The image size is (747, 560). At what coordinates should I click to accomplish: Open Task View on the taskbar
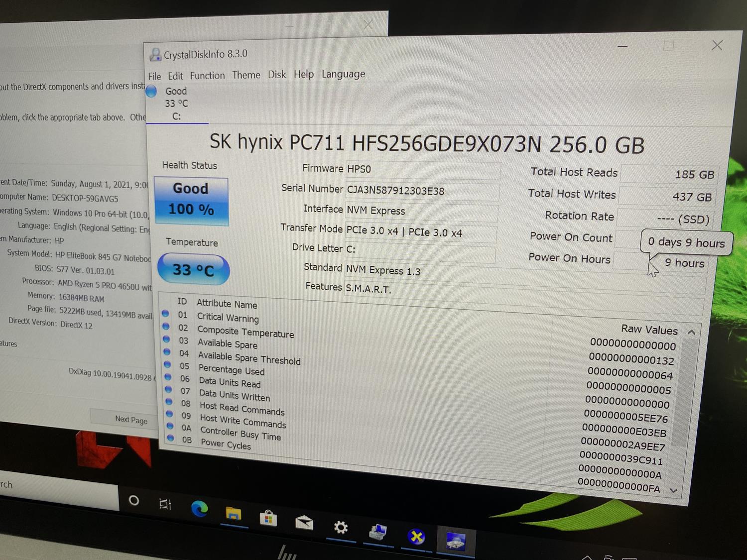pyautogui.click(x=165, y=504)
